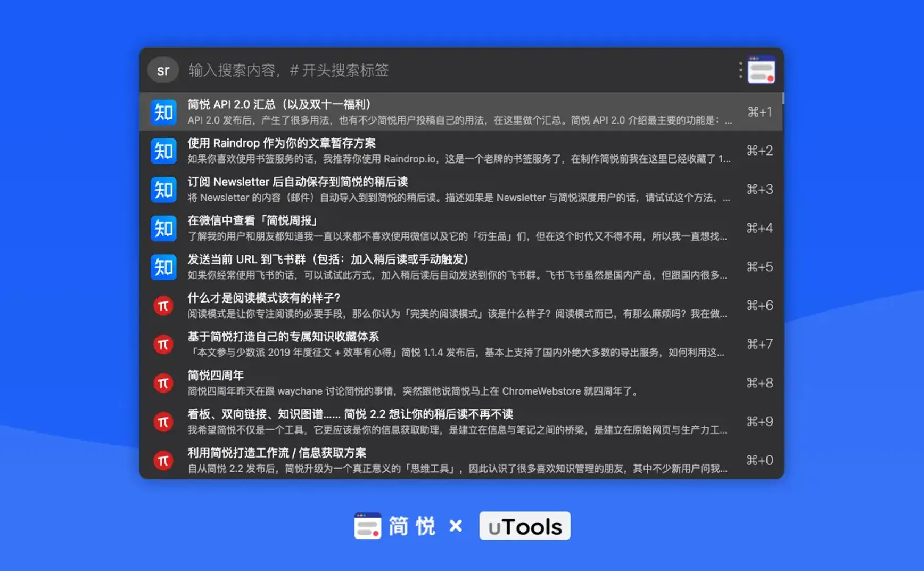
Task: Click the ⌘+0 shortcut label
Action: point(760,460)
